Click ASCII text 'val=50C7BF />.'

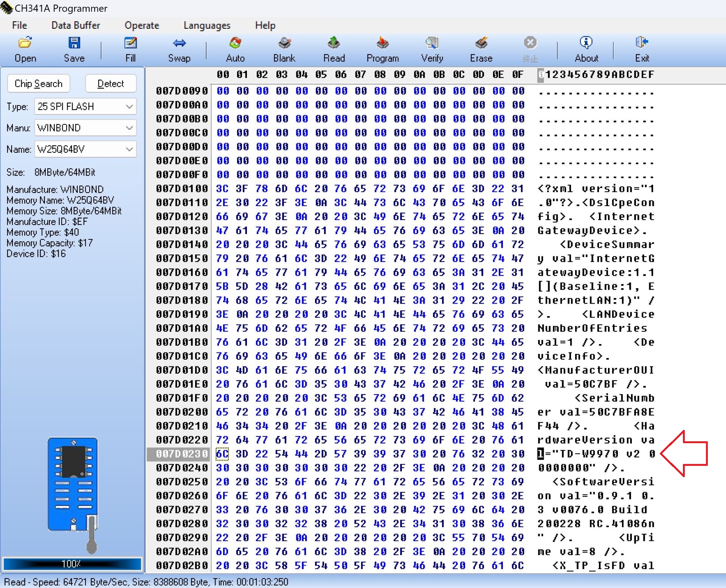pos(596,384)
